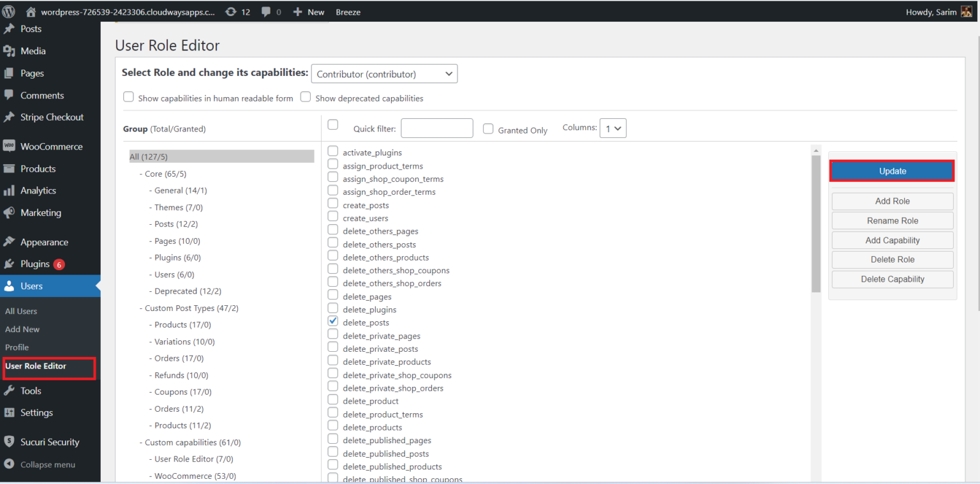Click the Sucuri Security shield icon

coord(9,442)
